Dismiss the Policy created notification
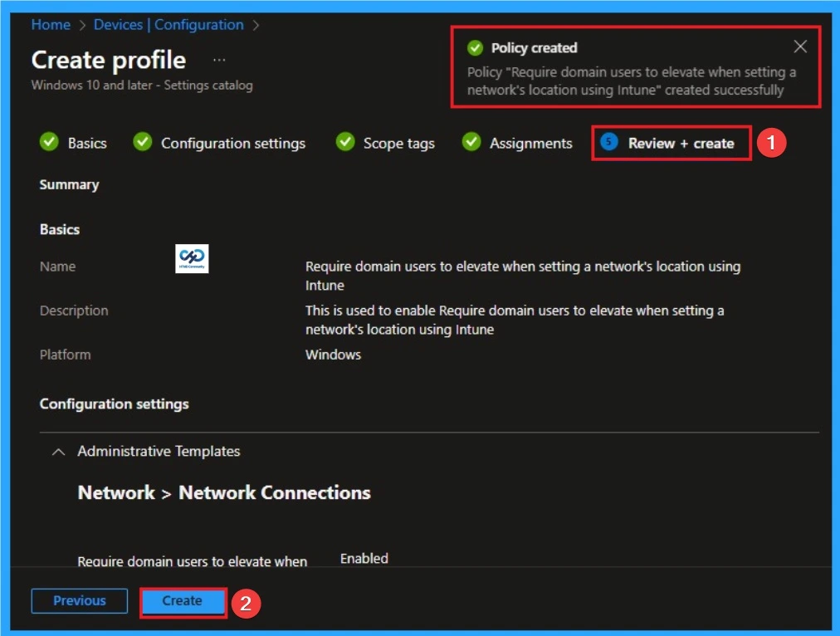The image size is (840, 636). point(799,46)
